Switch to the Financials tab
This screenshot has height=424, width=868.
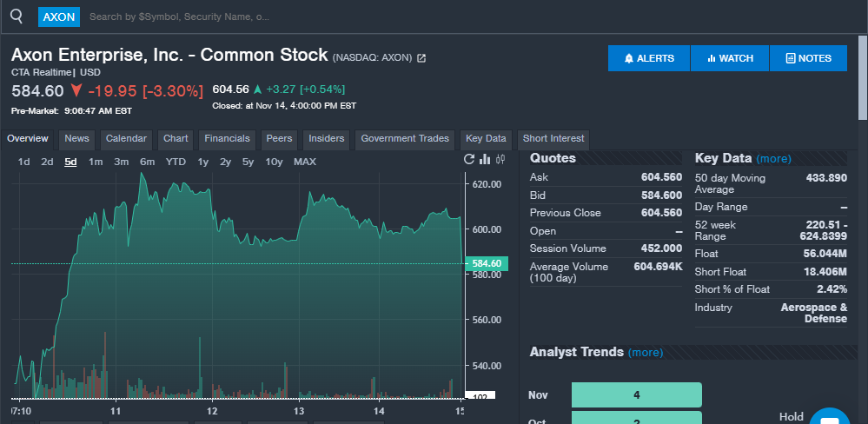coord(227,139)
